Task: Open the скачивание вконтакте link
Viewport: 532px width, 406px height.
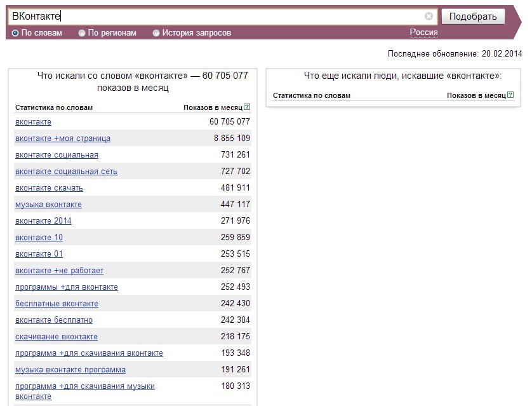Action: (57, 337)
